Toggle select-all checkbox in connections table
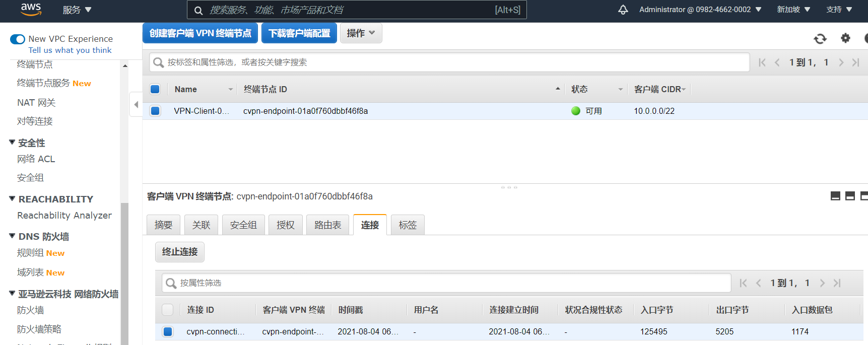The height and width of the screenshot is (345, 868). pyautogui.click(x=168, y=310)
